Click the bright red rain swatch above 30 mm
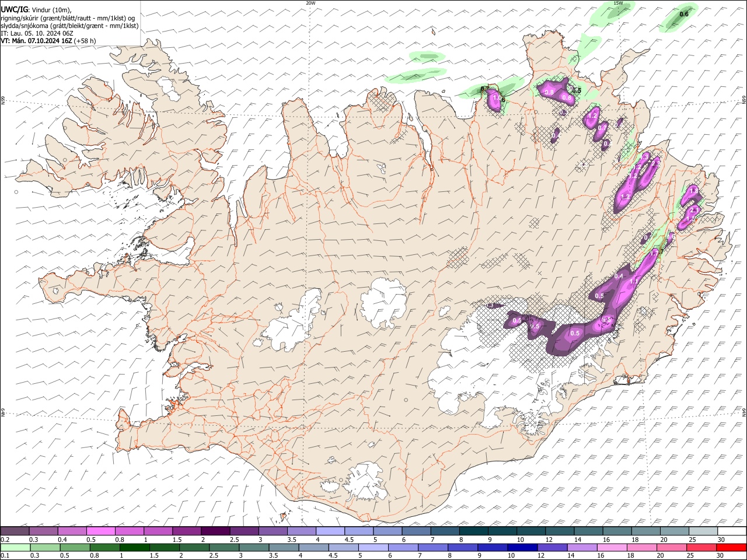Screen dimensions: 747x560 pos(731,547)
